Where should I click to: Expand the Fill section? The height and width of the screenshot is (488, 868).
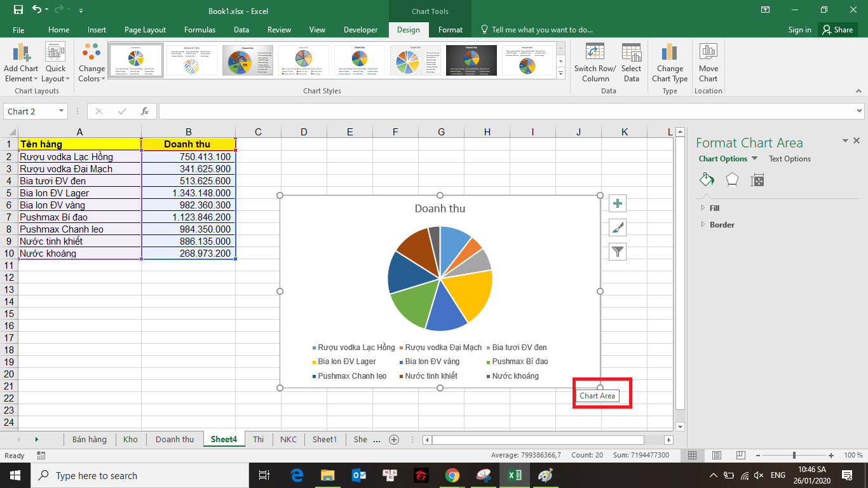pos(714,208)
